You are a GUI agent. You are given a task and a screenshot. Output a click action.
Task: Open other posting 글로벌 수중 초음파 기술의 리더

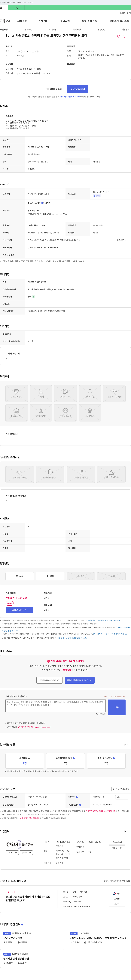coord(28,899)
